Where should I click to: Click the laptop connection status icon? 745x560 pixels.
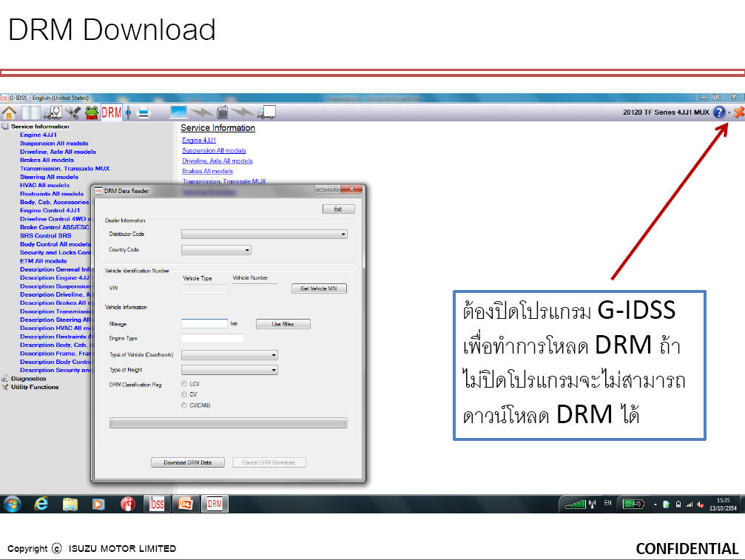[x=179, y=112]
